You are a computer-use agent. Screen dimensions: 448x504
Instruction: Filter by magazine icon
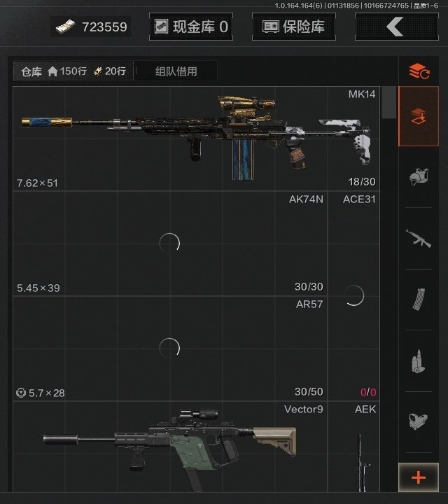tap(419, 300)
